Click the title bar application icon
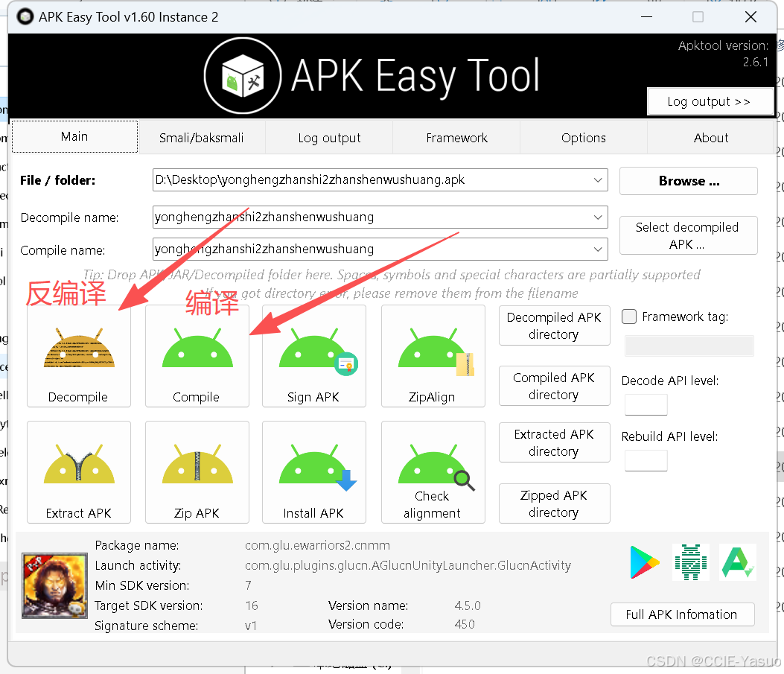The width and height of the screenshot is (784, 674). [x=25, y=17]
